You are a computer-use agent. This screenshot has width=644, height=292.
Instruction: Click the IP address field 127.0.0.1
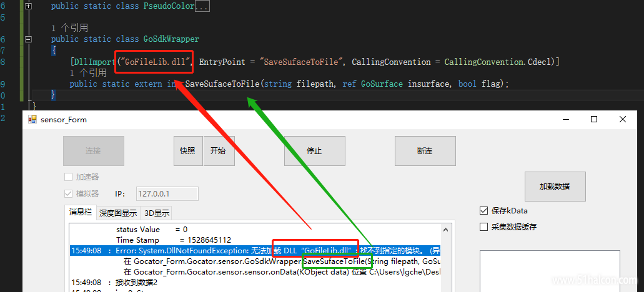[167, 193]
